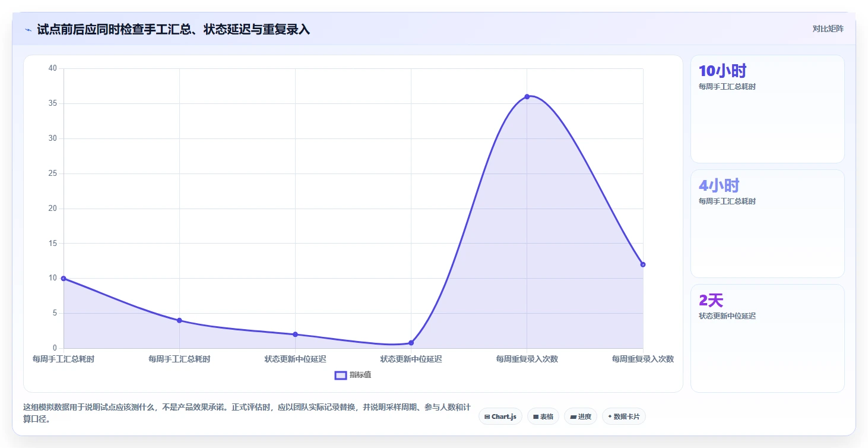Click the footnote starting 这组模拟数据用于说明
Viewport: 868px width, 448px height.
coord(247,413)
